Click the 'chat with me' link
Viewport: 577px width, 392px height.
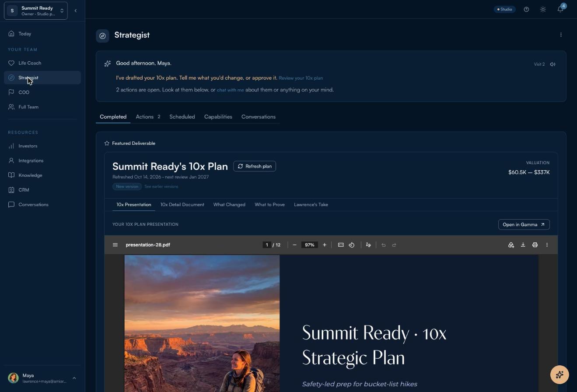coord(230,90)
